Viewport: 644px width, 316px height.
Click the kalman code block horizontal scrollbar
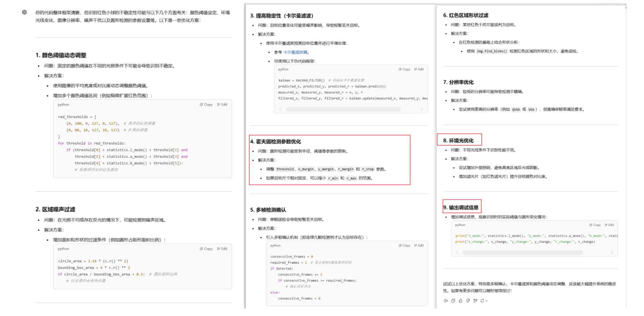[x=343, y=109]
